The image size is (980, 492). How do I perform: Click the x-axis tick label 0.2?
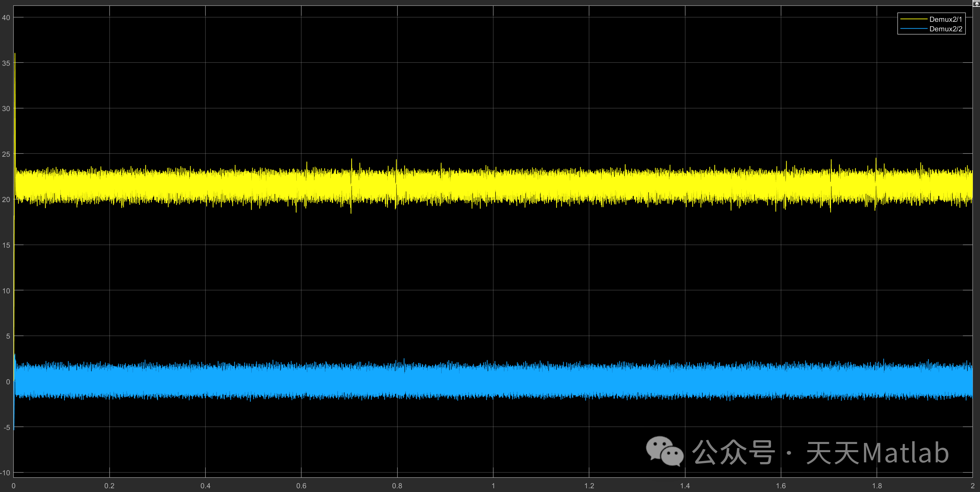(109, 486)
